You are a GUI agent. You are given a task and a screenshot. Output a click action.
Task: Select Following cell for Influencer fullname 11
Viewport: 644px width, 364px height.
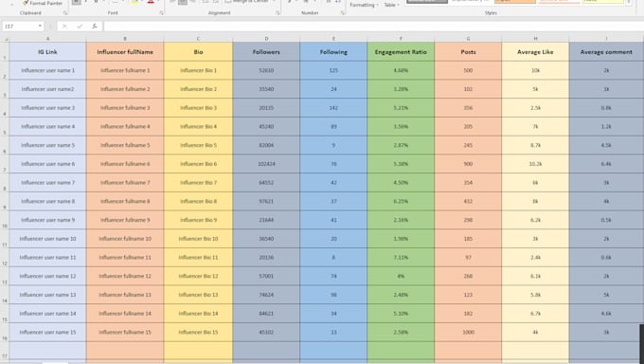pos(333,258)
